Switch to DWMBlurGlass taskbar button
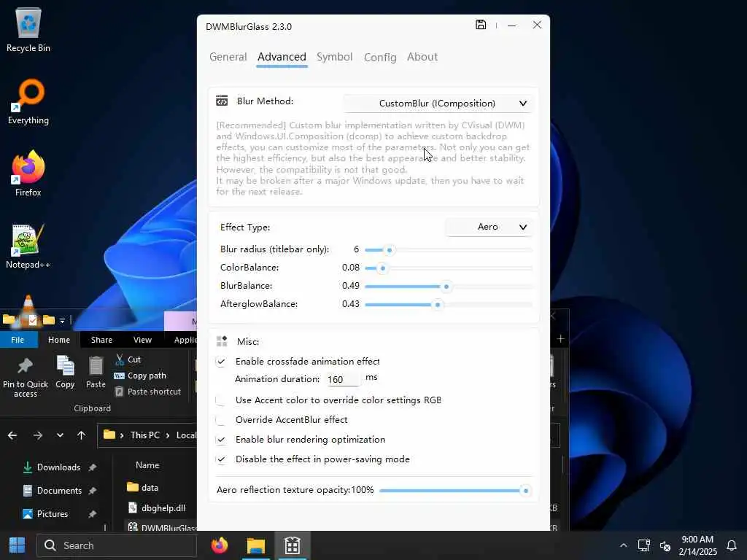Image resolution: width=747 pixels, height=560 pixels. click(292, 545)
